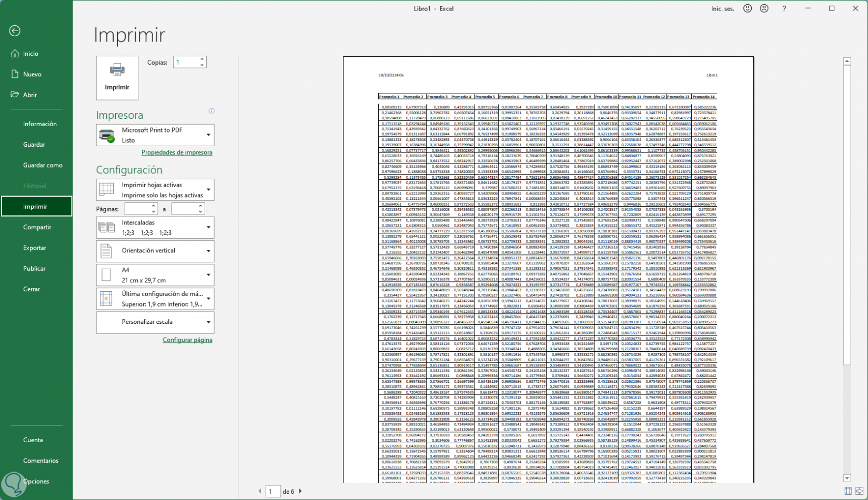
Task: Click the back arrow icon
Action: click(15, 31)
